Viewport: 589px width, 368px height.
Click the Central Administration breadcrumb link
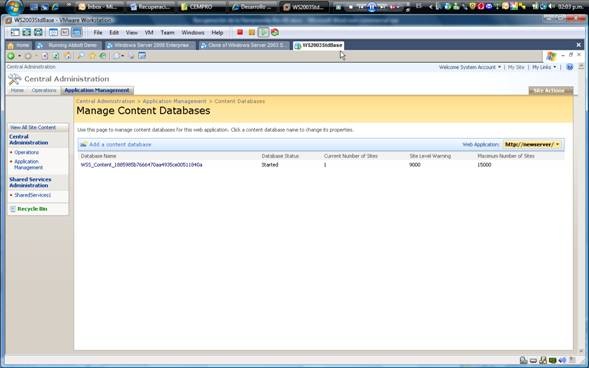pos(105,101)
